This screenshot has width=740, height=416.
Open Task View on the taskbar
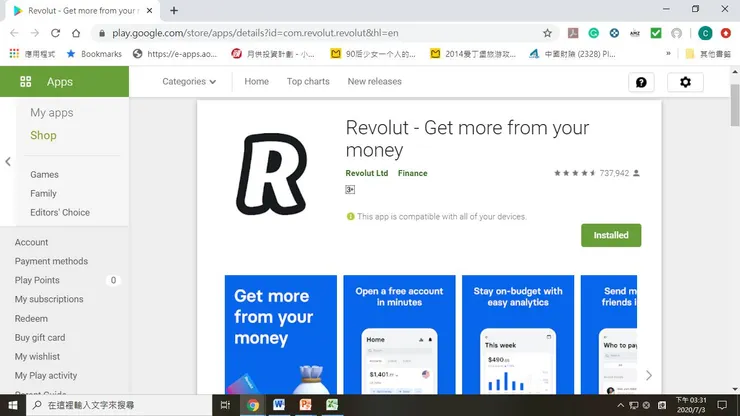(225, 405)
